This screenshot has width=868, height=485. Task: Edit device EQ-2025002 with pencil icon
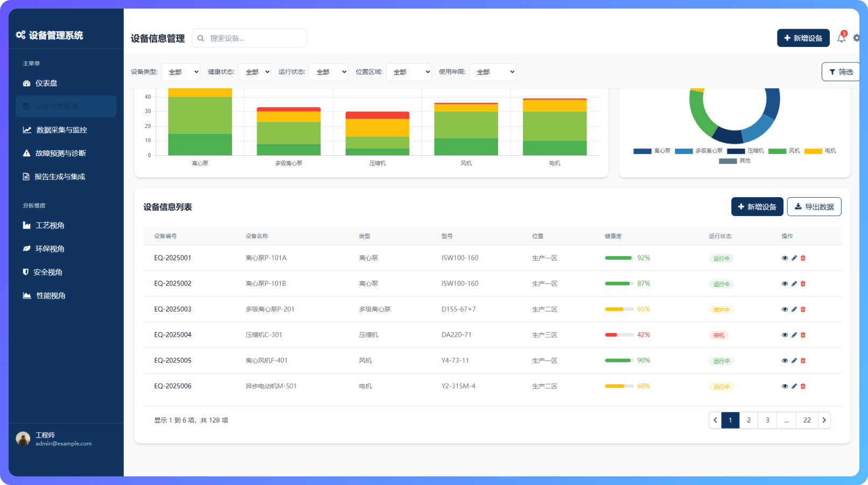[794, 283]
